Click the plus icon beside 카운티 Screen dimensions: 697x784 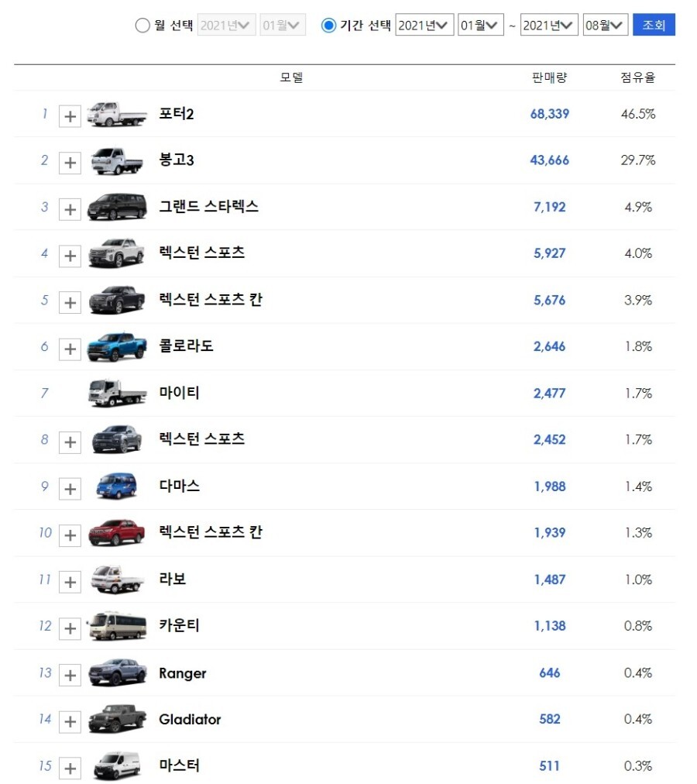pos(70,628)
